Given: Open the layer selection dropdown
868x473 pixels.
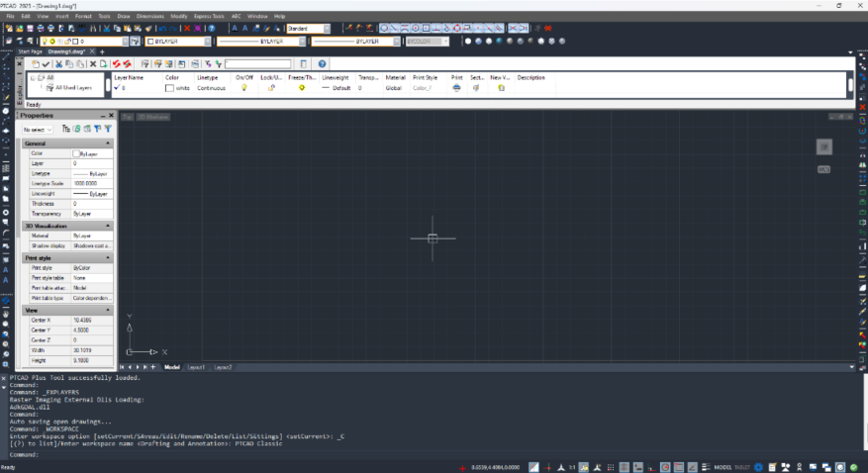Looking at the screenshot, I should 125,41.
